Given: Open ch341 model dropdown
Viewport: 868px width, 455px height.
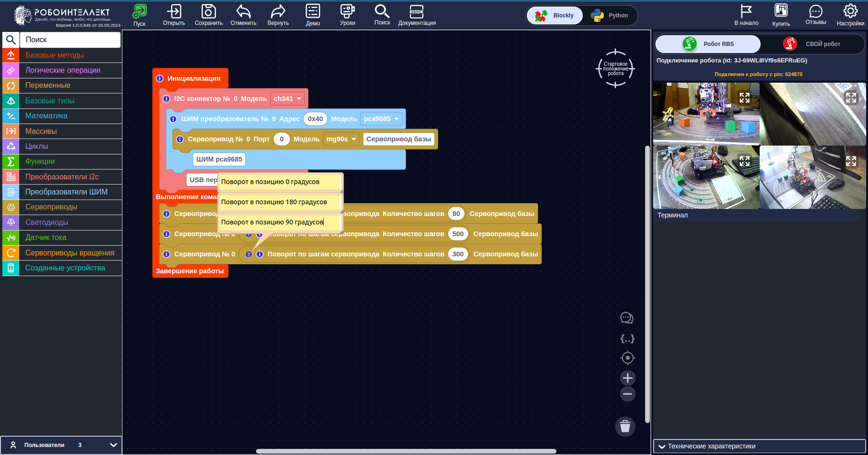Looking at the screenshot, I should (x=288, y=99).
